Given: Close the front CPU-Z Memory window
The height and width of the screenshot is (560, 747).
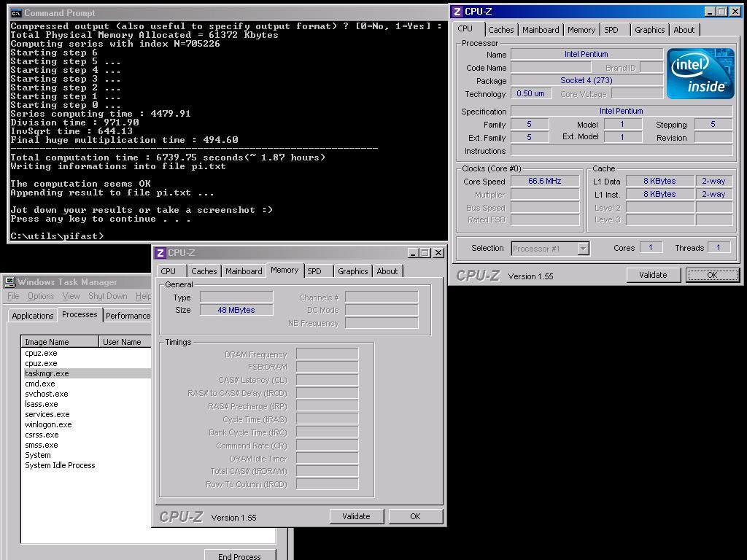Looking at the screenshot, I should [x=438, y=253].
